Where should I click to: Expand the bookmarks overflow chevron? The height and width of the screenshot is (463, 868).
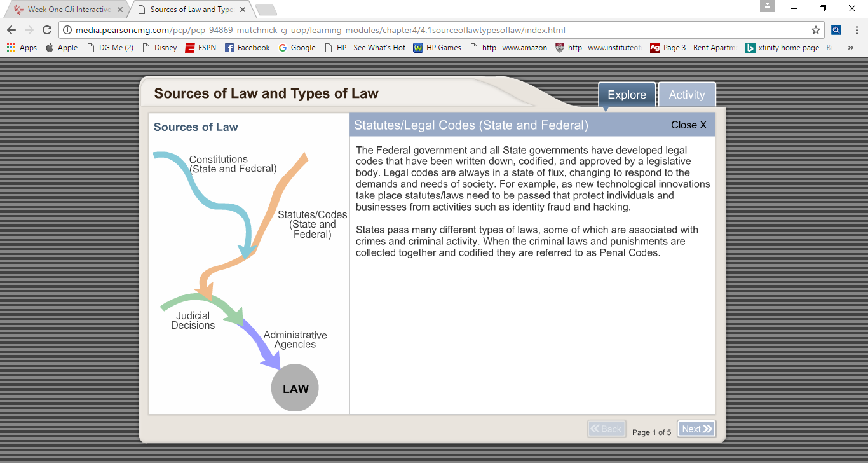coord(850,48)
